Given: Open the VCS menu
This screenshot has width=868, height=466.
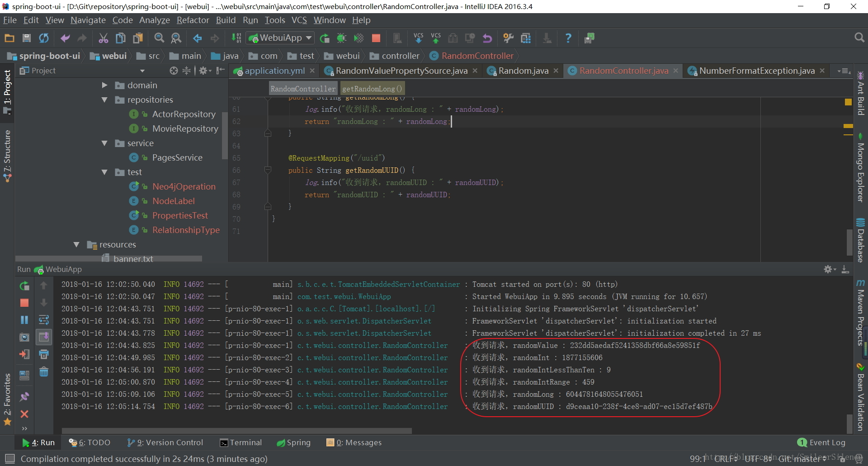Looking at the screenshot, I should point(299,20).
